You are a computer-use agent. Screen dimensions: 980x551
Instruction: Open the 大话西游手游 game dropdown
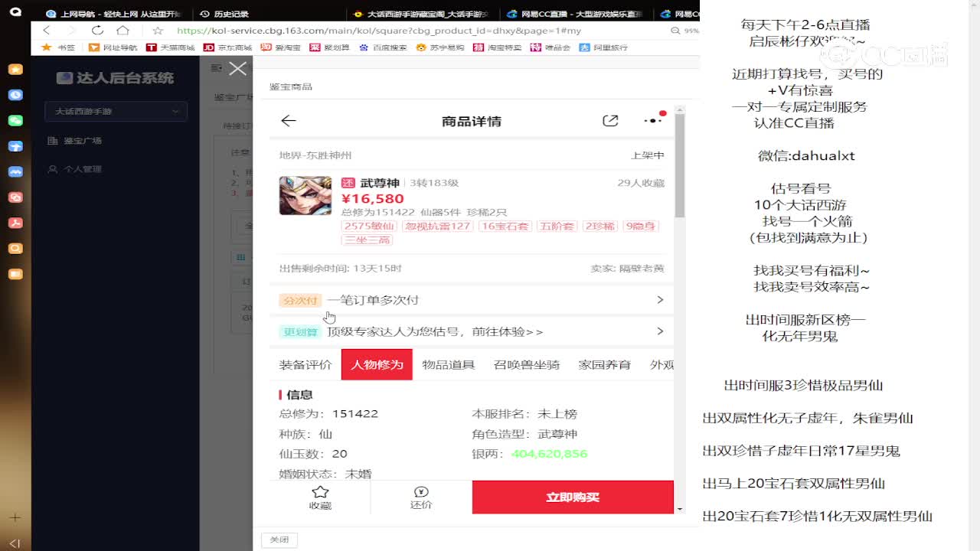tap(116, 111)
